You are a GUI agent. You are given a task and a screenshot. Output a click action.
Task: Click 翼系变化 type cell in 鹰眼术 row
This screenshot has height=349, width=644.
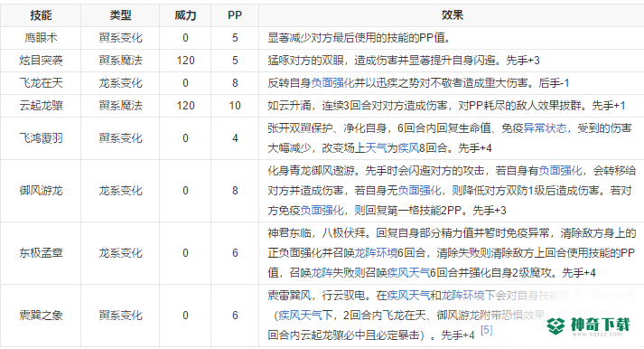[120, 38]
